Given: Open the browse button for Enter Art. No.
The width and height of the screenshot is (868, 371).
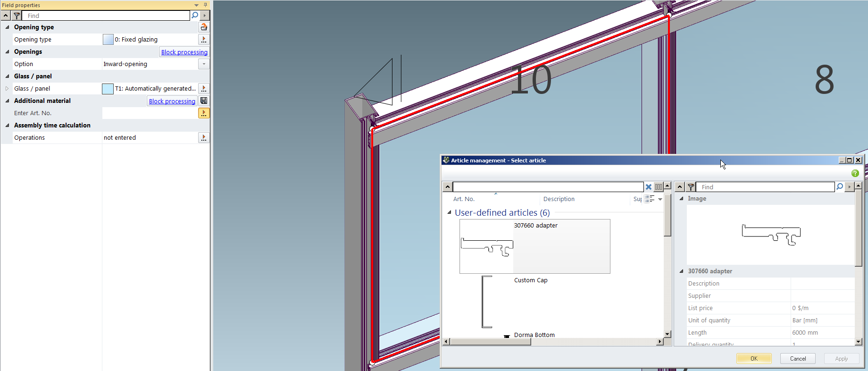Looking at the screenshot, I should point(204,113).
